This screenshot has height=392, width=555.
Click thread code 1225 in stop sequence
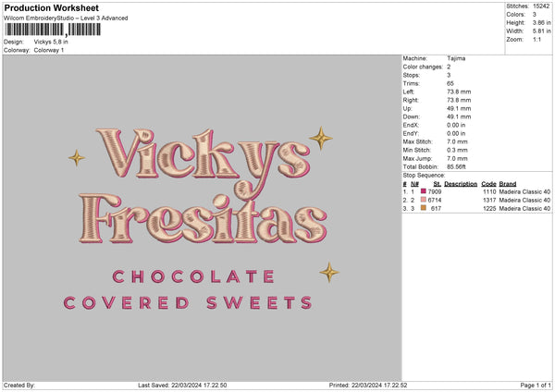[489, 209]
